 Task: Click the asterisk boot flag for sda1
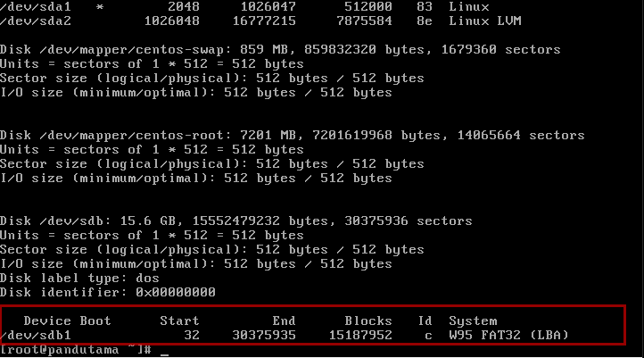[100, 6]
